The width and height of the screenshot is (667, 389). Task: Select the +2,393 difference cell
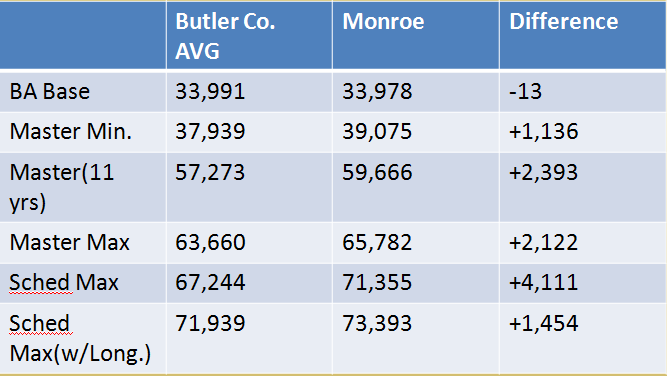[583, 187]
